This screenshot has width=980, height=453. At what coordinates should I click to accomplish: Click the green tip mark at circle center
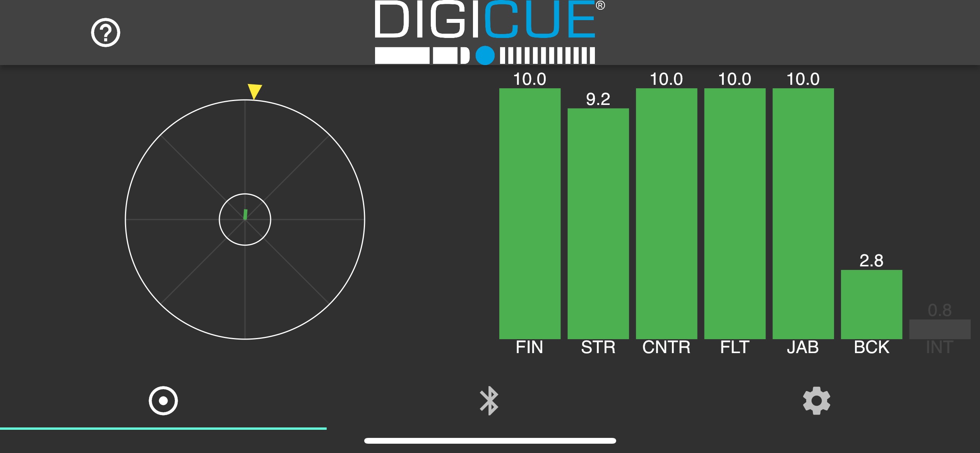(x=245, y=214)
